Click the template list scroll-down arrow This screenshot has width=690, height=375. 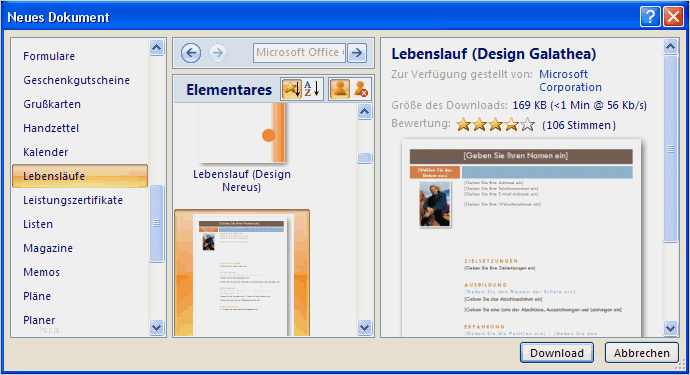[x=364, y=327]
